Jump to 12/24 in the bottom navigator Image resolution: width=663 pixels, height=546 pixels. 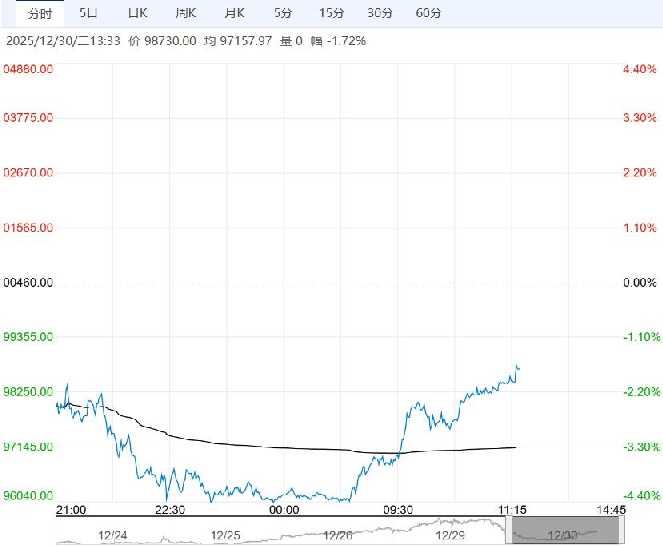click(116, 535)
